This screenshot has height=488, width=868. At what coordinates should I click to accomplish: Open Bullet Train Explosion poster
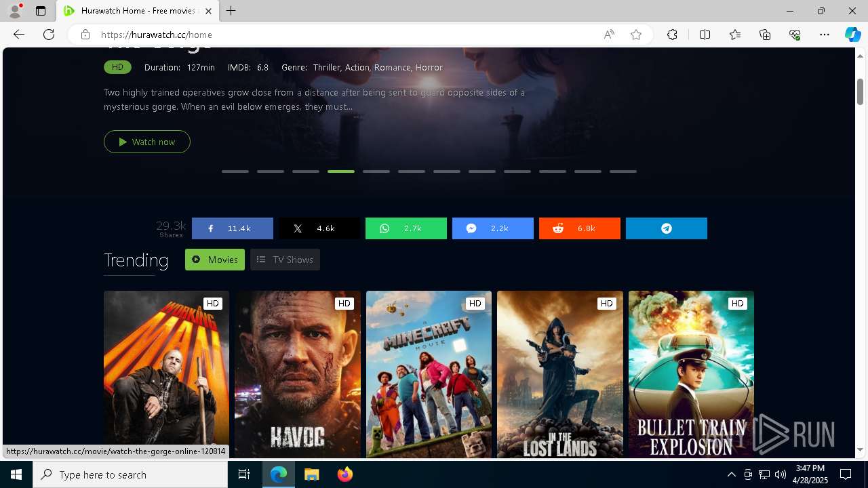pyautogui.click(x=691, y=374)
